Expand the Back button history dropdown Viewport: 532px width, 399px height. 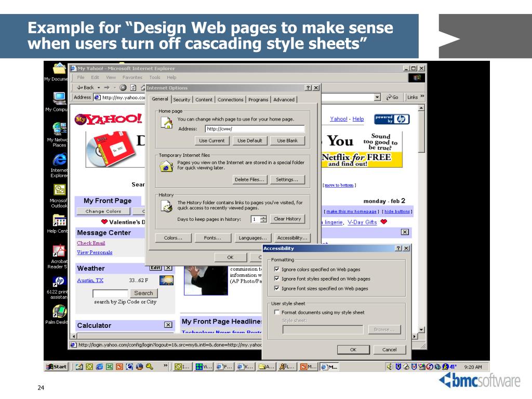(99, 87)
